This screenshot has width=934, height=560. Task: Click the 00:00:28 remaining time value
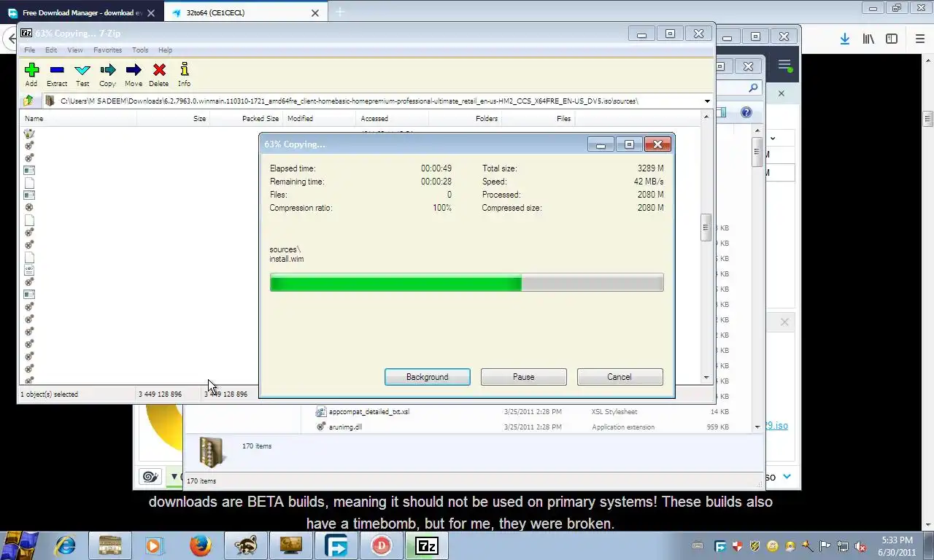[x=436, y=182]
